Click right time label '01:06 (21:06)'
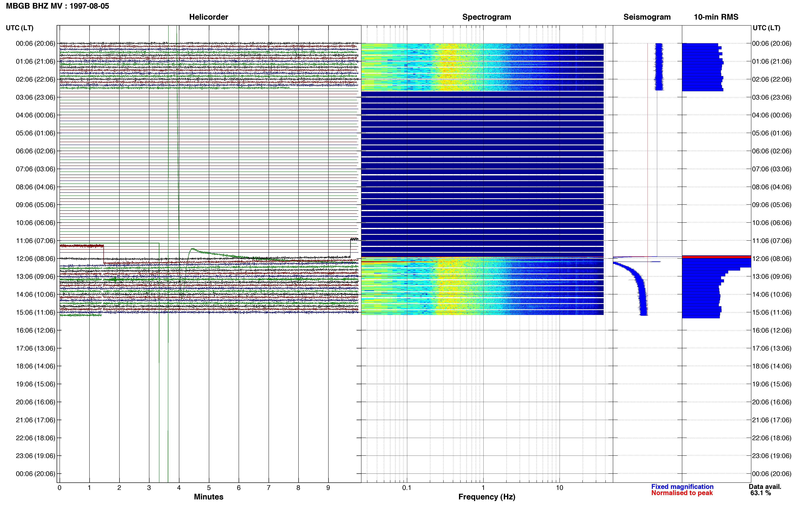The image size is (812, 508). (772, 61)
